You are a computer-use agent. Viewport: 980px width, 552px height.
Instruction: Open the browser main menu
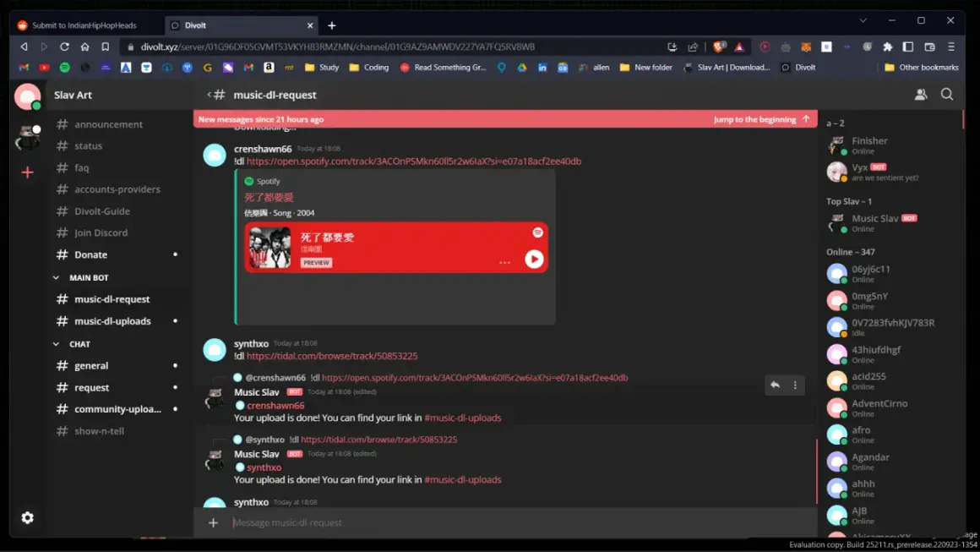tap(951, 46)
